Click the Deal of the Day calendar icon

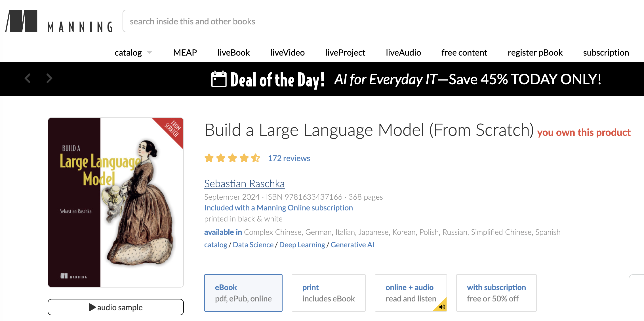[x=219, y=79]
